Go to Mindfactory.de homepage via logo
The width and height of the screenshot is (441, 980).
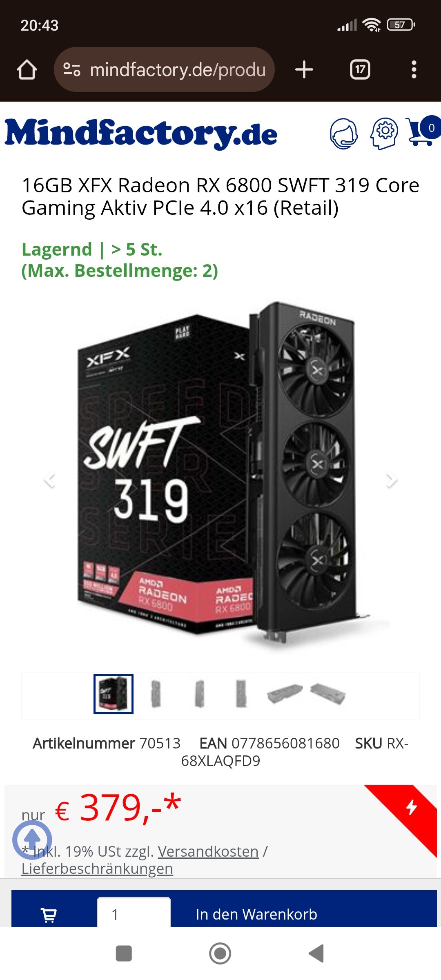coord(141,133)
